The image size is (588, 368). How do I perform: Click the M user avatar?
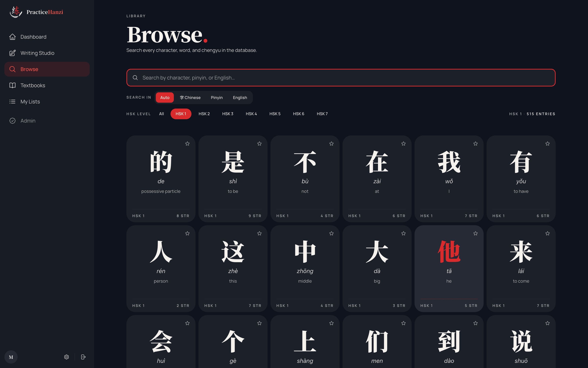[11, 357]
